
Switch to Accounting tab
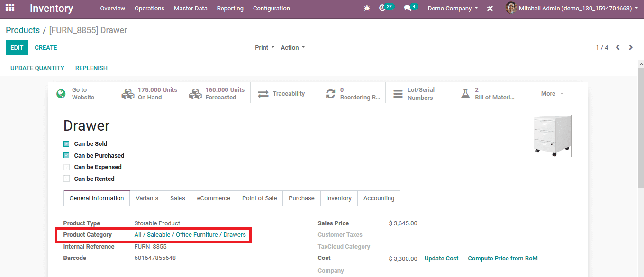tap(379, 198)
